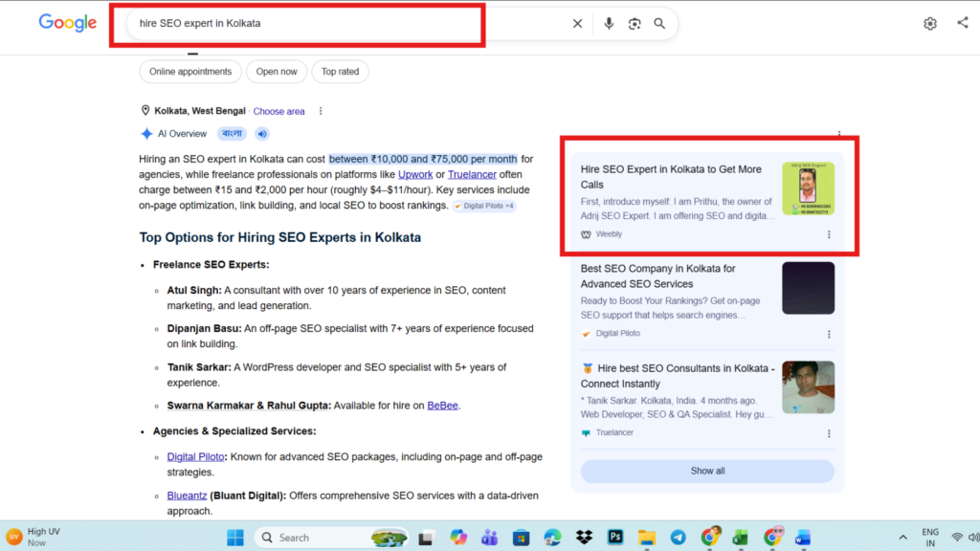Open more options for Digital Piloto result card
This screenshot has width=980, height=551.
coord(829,334)
